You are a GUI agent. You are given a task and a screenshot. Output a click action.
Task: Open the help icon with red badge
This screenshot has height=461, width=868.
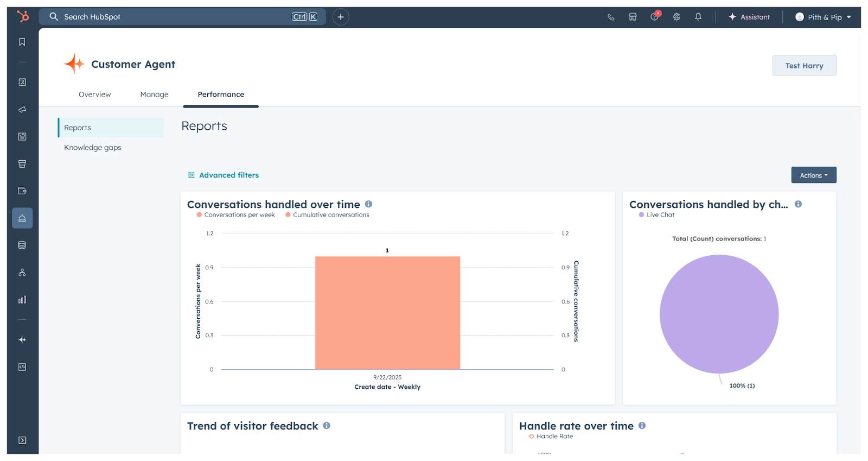tap(655, 16)
